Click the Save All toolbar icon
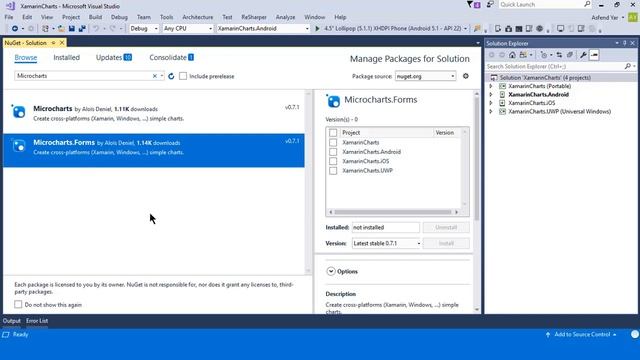640x360 pixels. coord(82,29)
